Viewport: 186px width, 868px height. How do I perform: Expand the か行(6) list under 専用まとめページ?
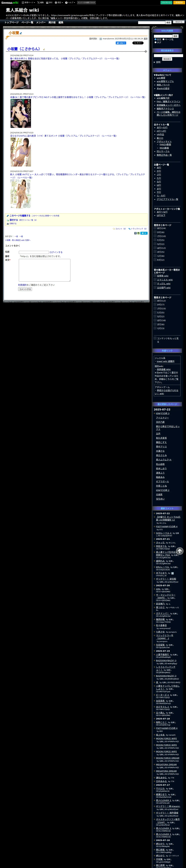pyautogui.click(x=155, y=232)
